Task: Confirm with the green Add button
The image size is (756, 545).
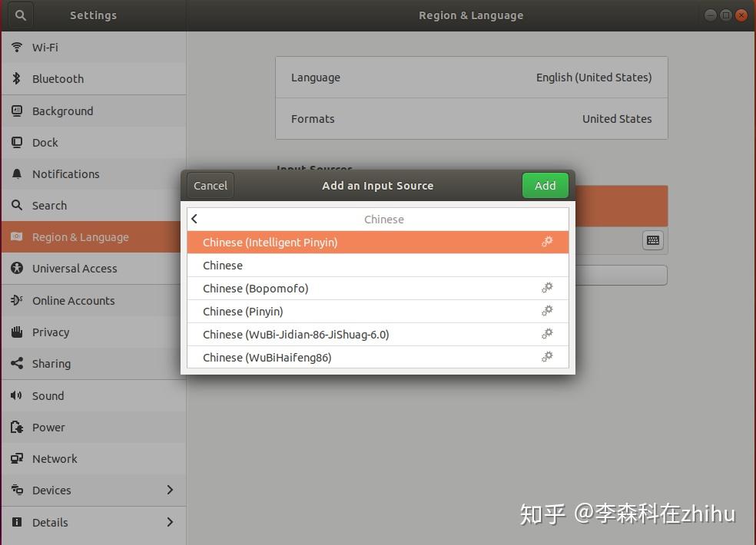Action: tap(545, 186)
